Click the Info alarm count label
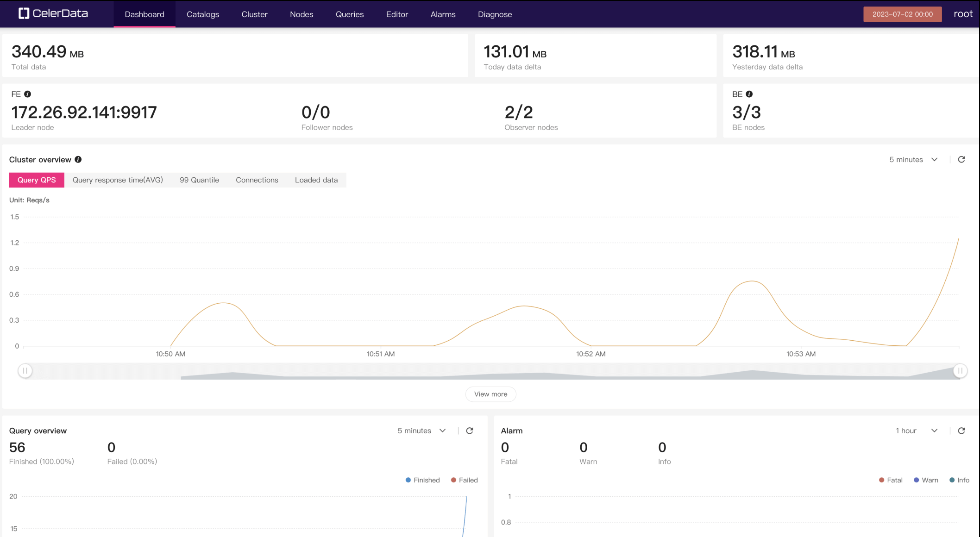The image size is (980, 537). (664, 462)
